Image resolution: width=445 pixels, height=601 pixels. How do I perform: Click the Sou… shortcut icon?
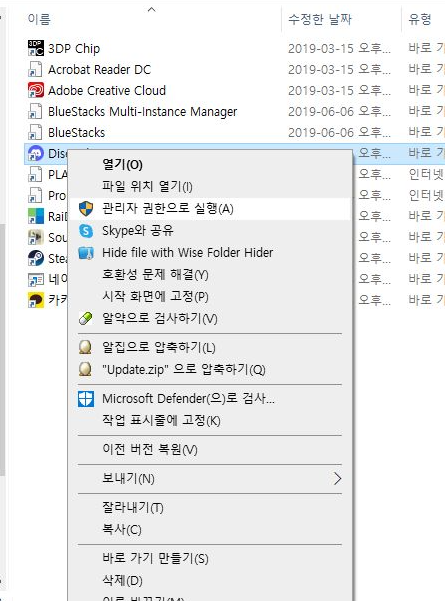(36, 237)
